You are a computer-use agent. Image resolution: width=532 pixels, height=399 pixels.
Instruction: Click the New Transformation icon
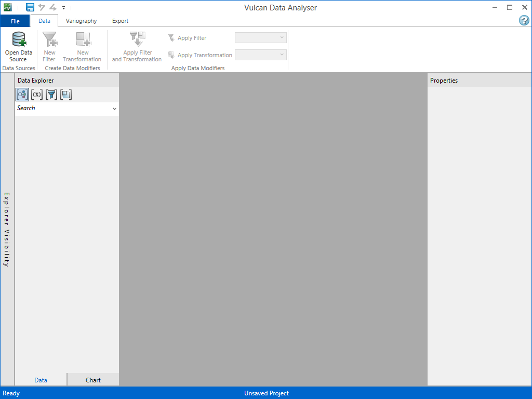[83, 39]
